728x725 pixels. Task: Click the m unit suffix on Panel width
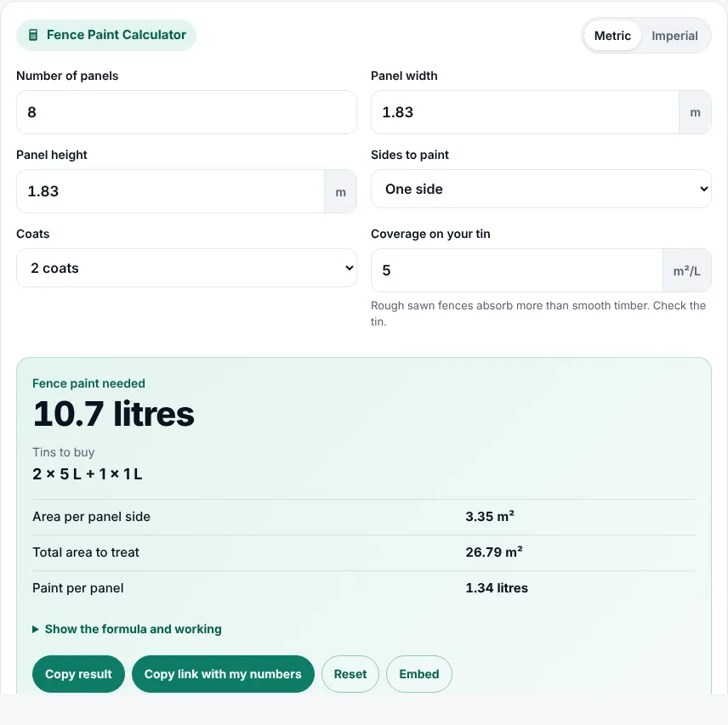pyautogui.click(x=695, y=112)
